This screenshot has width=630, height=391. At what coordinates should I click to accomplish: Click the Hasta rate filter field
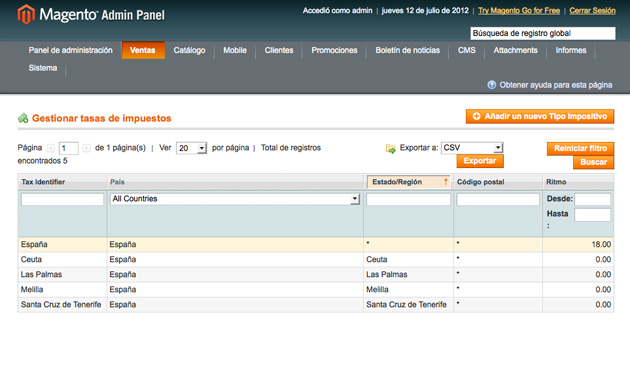[592, 215]
